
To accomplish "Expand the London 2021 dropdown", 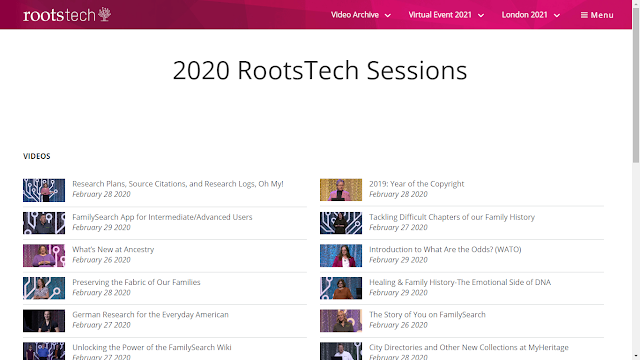I will pos(531,15).
